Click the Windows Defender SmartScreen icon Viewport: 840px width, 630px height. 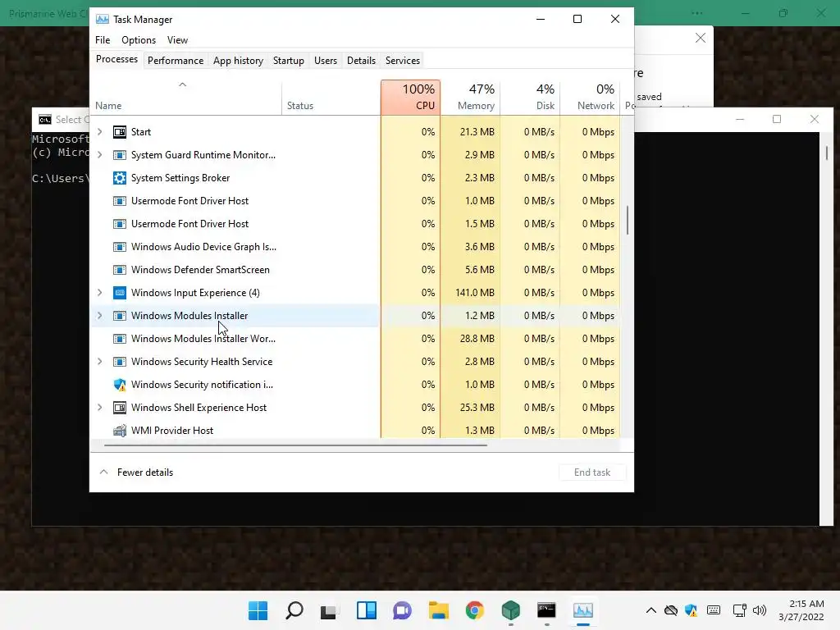tap(120, 269)
